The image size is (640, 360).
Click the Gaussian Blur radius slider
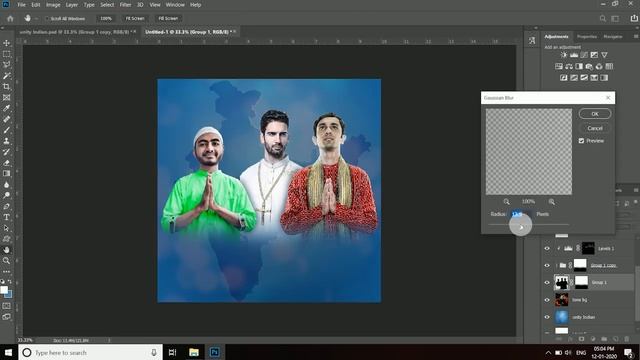pos(529,225)
